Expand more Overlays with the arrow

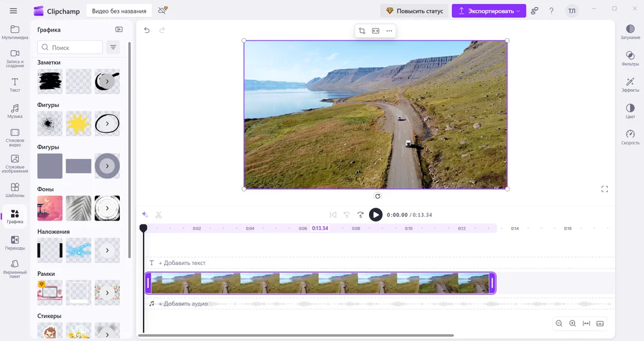(107, 250)
